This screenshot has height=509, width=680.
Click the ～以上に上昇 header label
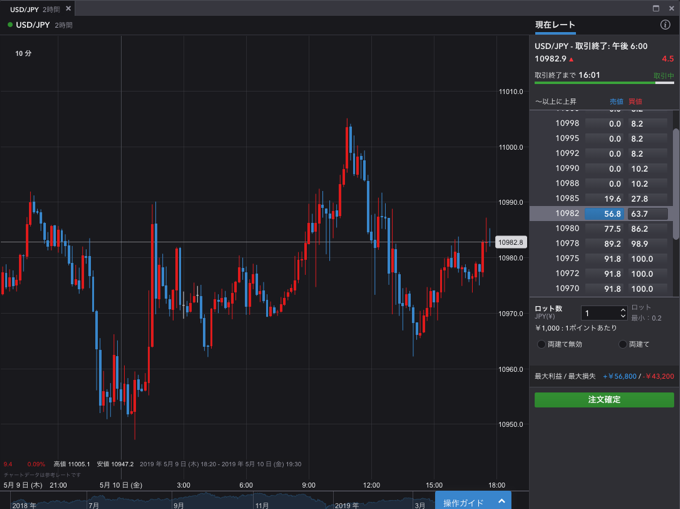(x=556, y=101)
